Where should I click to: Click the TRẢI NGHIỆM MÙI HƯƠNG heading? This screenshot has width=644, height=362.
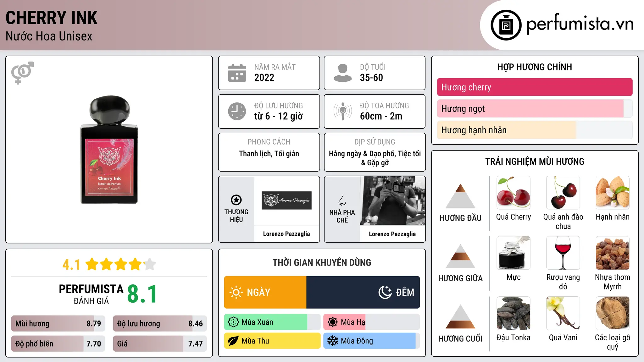pos(535,162)
